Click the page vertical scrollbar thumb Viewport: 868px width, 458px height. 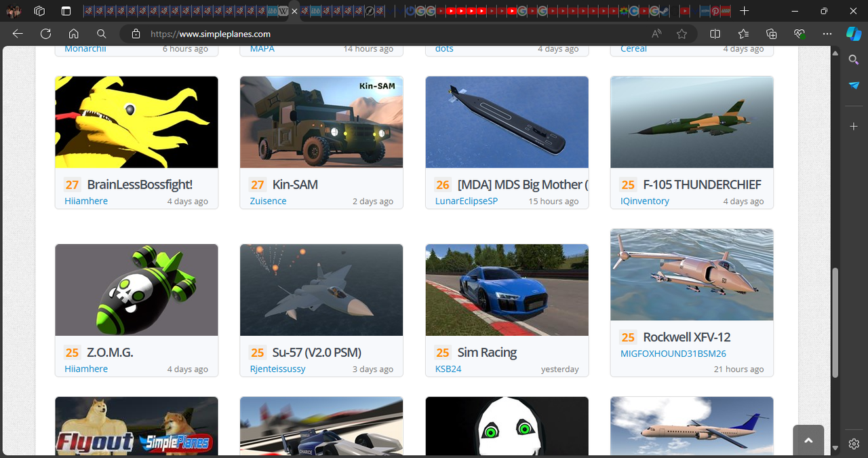pos(835,322)
